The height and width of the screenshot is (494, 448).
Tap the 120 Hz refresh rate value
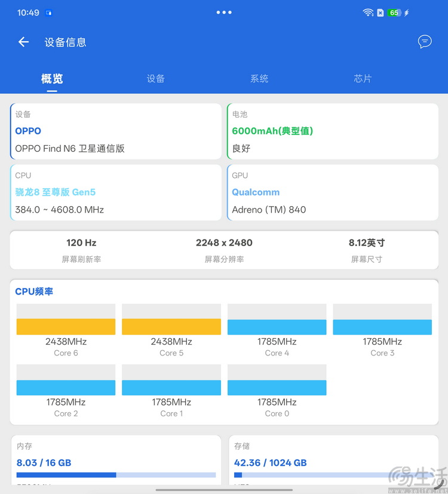[x=81, y=243]
